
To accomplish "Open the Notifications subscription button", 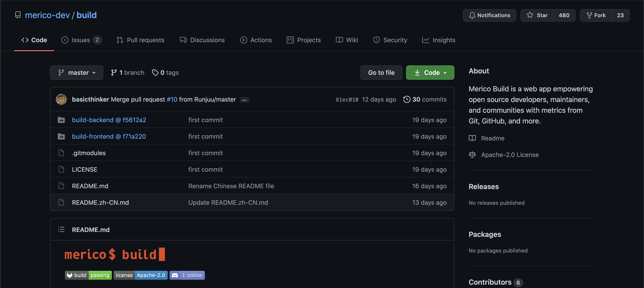I will [x=489, y=15].
